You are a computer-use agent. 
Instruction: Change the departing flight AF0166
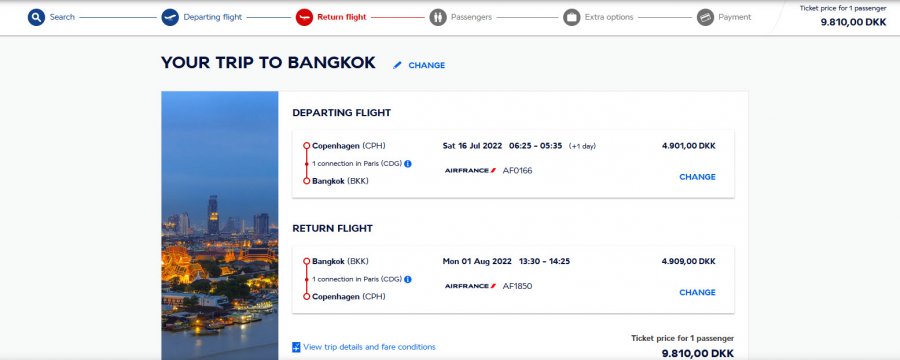coord(697,177)
